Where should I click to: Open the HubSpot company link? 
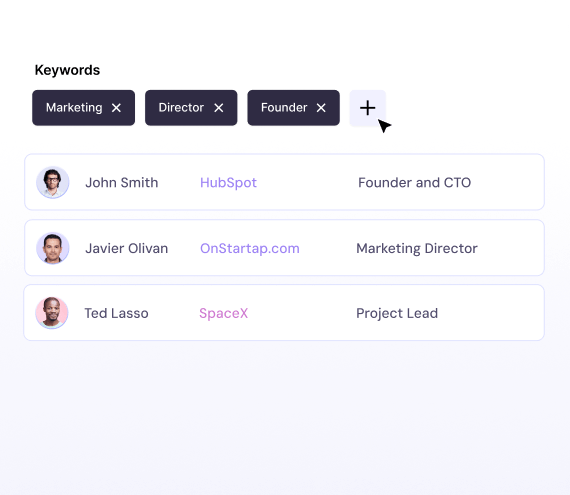click(x=228, y=183)
